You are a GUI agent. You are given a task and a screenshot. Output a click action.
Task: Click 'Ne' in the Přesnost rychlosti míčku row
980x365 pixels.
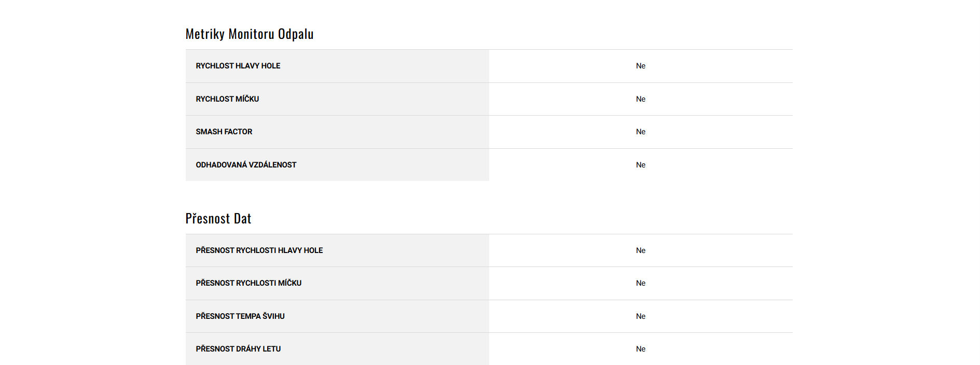[x=641, y=283]
